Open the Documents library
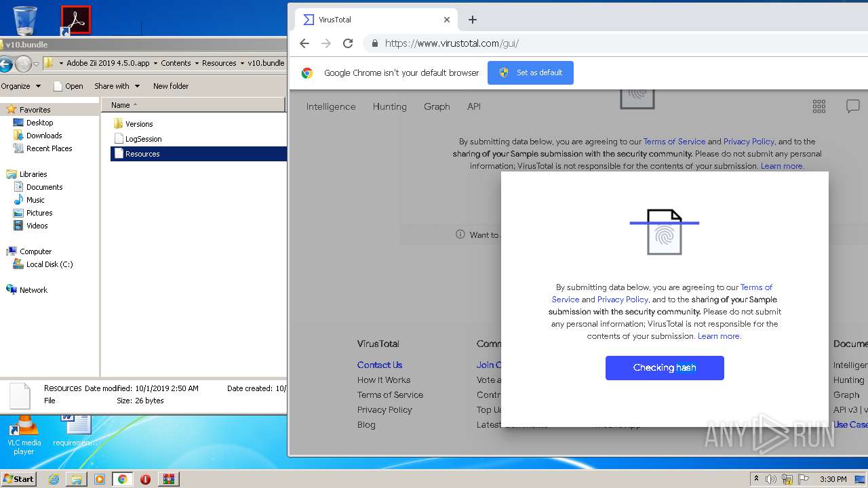Viewport: 868px width, 488px height. [x=44, y=187]
